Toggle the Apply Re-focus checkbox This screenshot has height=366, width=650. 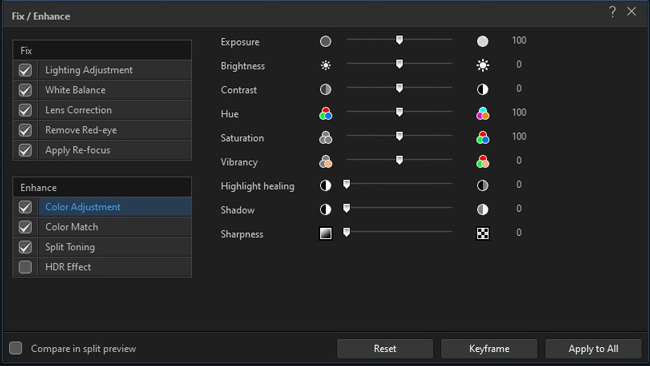pos(25,150)
